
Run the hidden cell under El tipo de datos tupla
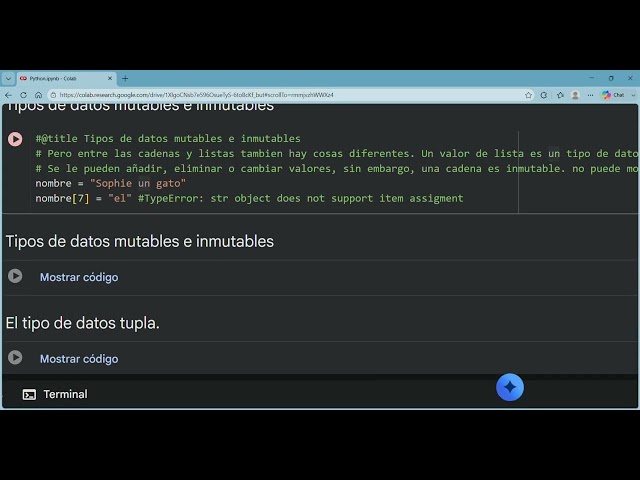click(x=15, y=358)
